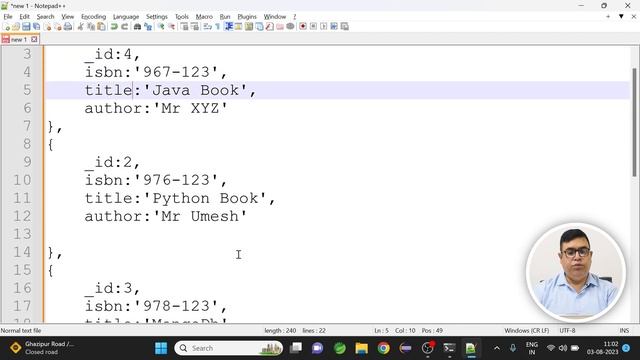Open File Explorer from taskbar
This screenshot has width=640, height=360.
coord(361,348)
